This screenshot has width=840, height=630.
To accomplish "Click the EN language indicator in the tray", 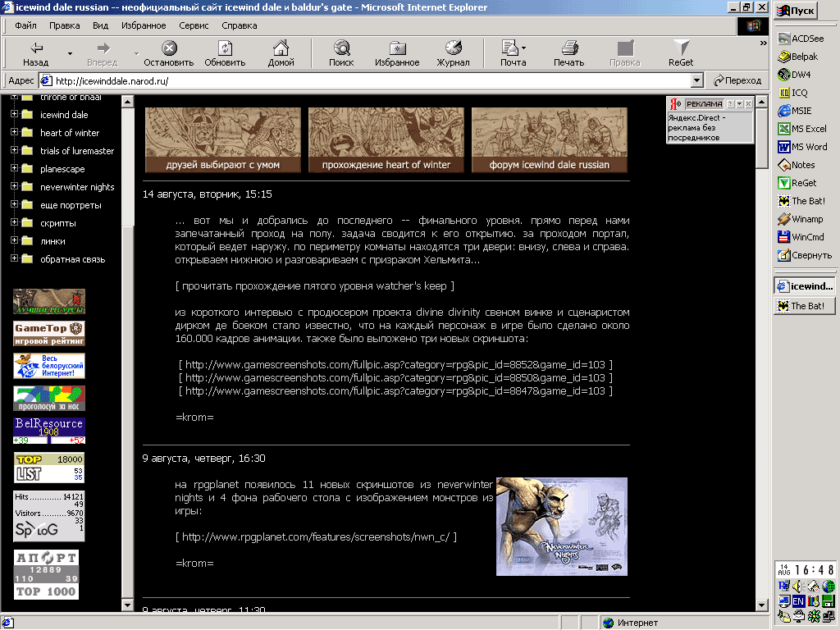I will click(798, 601).
